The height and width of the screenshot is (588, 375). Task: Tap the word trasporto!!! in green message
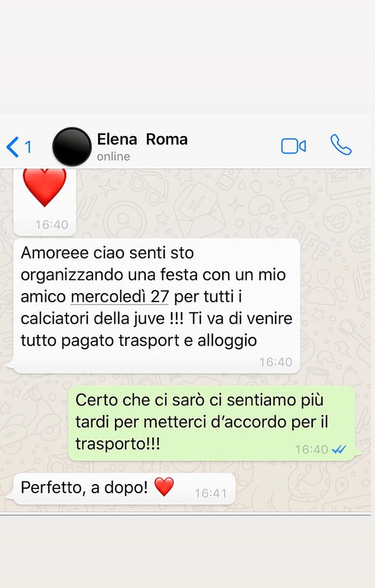(x=118, y=444)
